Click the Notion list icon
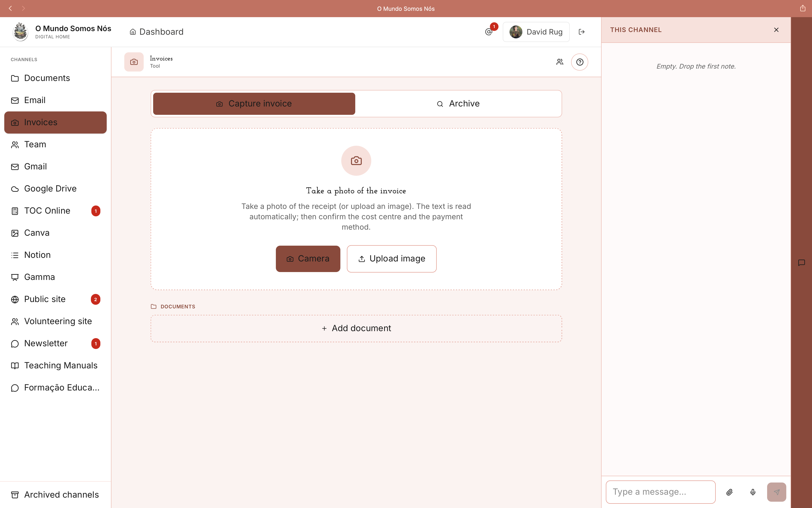This screenshot has height=508, width=812. (x=15, y=255)
